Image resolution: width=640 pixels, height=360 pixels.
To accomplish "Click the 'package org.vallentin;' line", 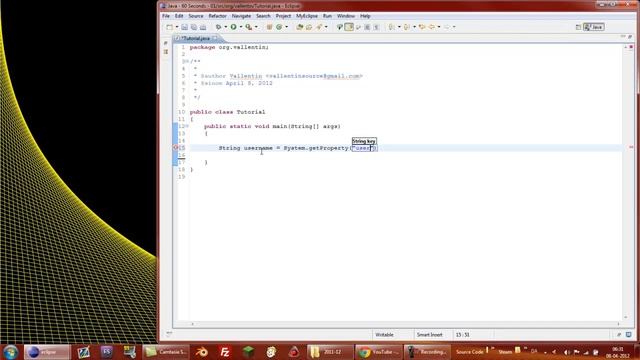I will tap(229, 47).
